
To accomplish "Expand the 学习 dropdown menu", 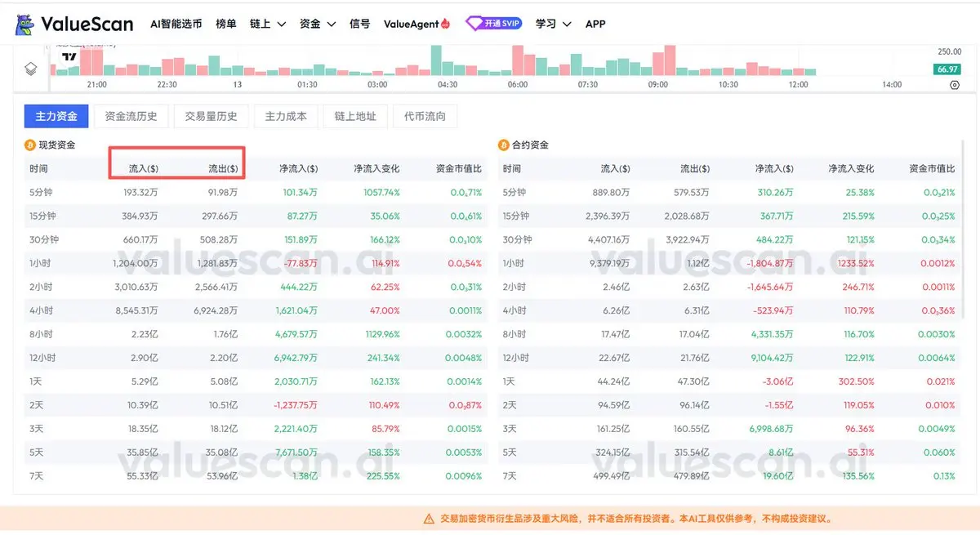I will tap(554, 24).
